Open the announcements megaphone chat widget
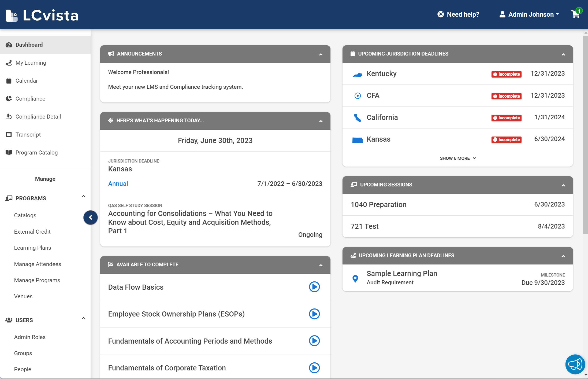Screen dimensions: 588x379 click(x=575, y=364)
